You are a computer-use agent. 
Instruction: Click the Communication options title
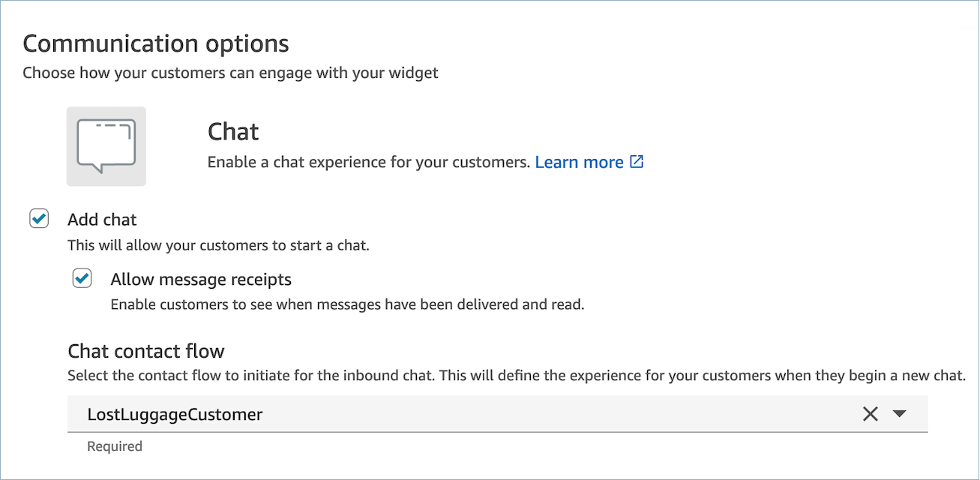[155, 43]
